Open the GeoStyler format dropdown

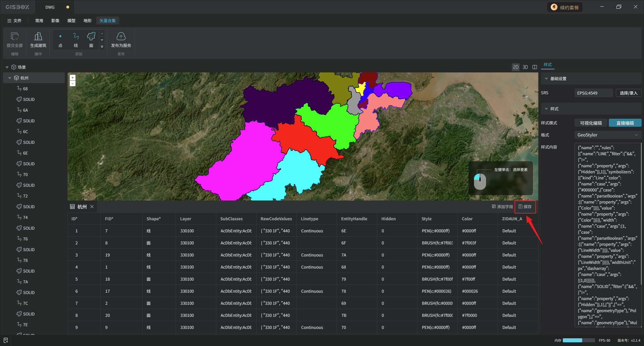click(x=607, y=135)
